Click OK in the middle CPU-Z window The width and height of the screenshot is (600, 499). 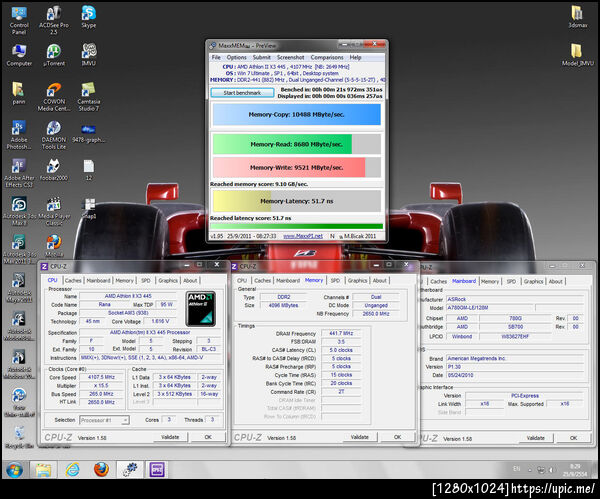397,437
